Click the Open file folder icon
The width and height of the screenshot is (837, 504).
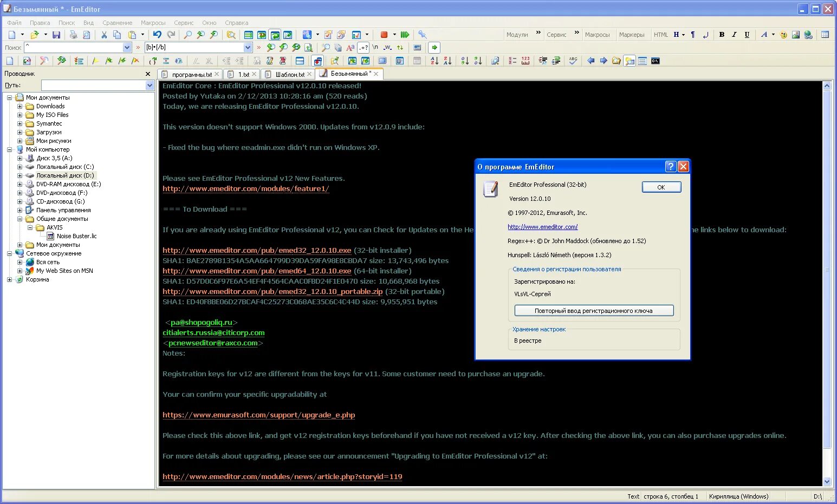(34, 35)
